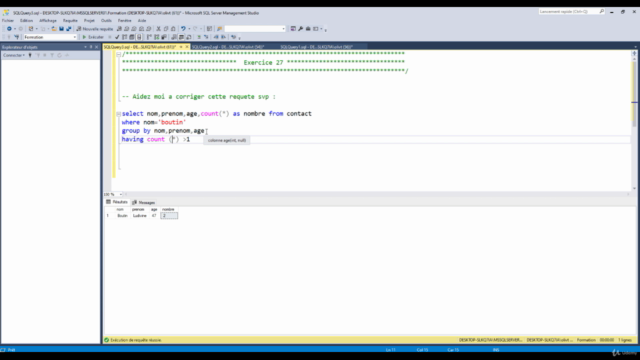Image resolution: width=640 pixels, height=360 pixels.
Task: Open the Affichage menu
Action: click(x=48, y=20)
